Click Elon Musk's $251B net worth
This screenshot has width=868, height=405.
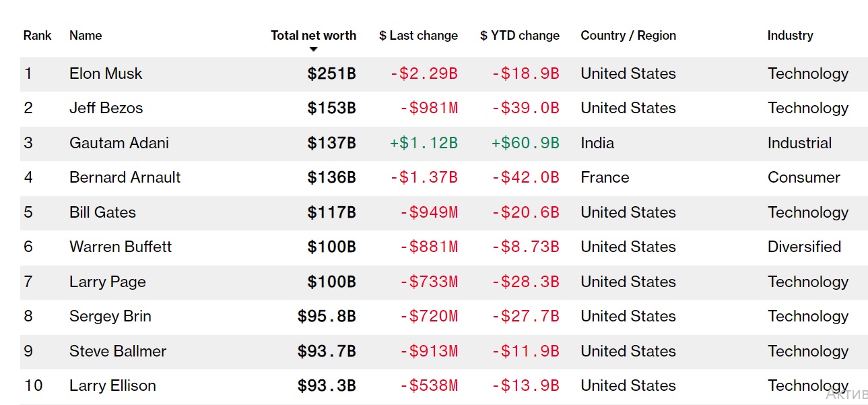pyautogui.click(x=331, y=73)
